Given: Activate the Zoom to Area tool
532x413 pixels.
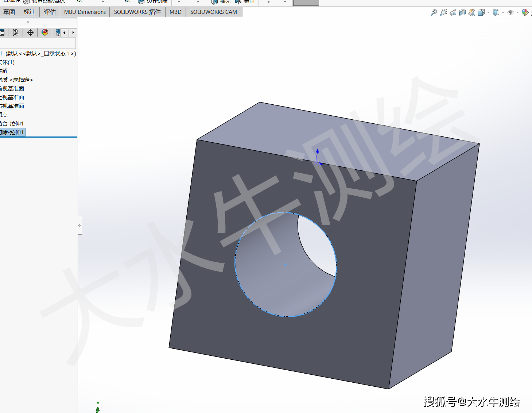Looking at the screenshot, I should [x=443, y=12].
